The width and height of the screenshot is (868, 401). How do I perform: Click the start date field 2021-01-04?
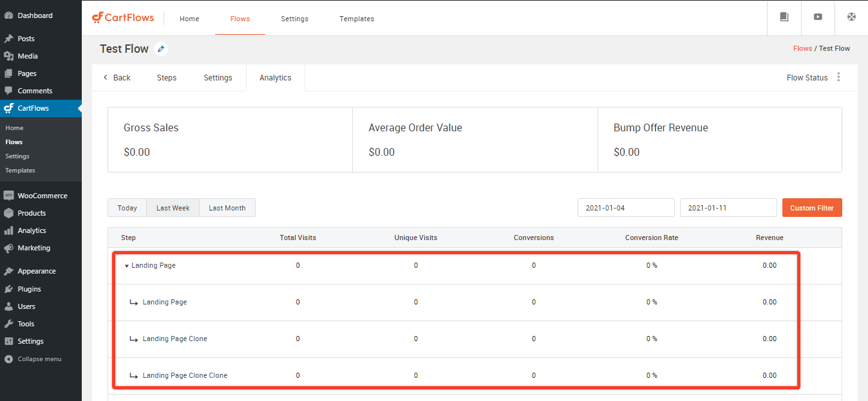625,208
